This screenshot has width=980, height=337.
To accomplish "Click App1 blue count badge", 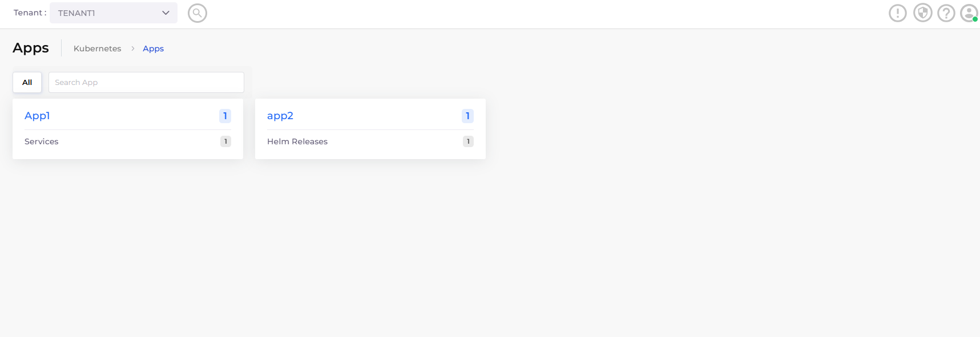I will click(225, 116).
